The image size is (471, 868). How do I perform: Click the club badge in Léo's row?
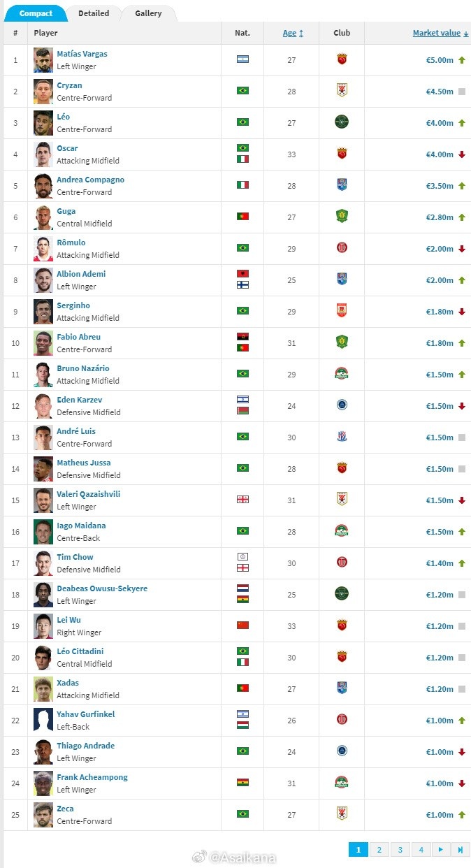pyautogui.click(x=342, y=122)
